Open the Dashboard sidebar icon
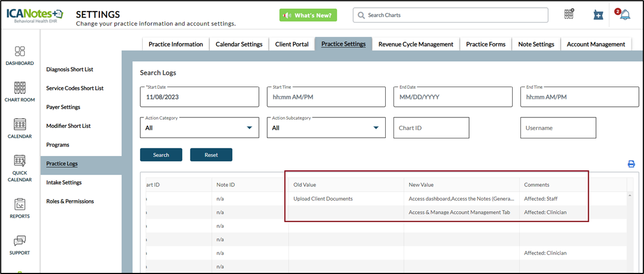 pyautogui.click(x=20, y=52)
